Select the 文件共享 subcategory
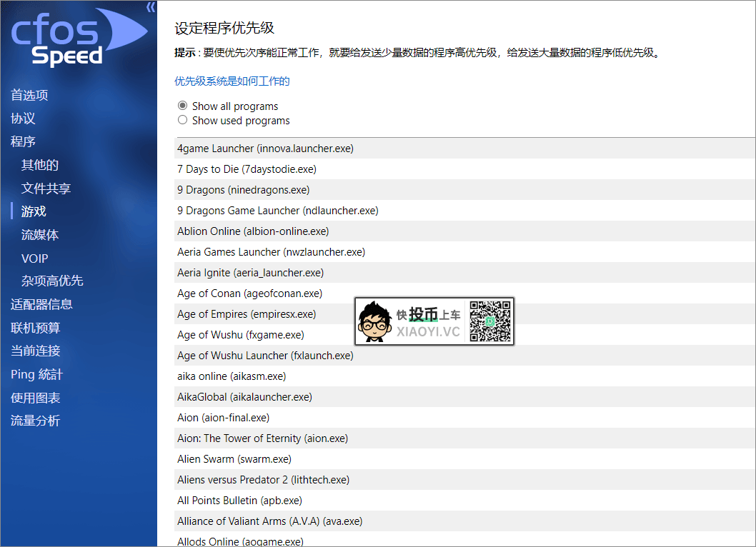The height and width of the screenshot is (547, 756). click(x=46, y=188)
